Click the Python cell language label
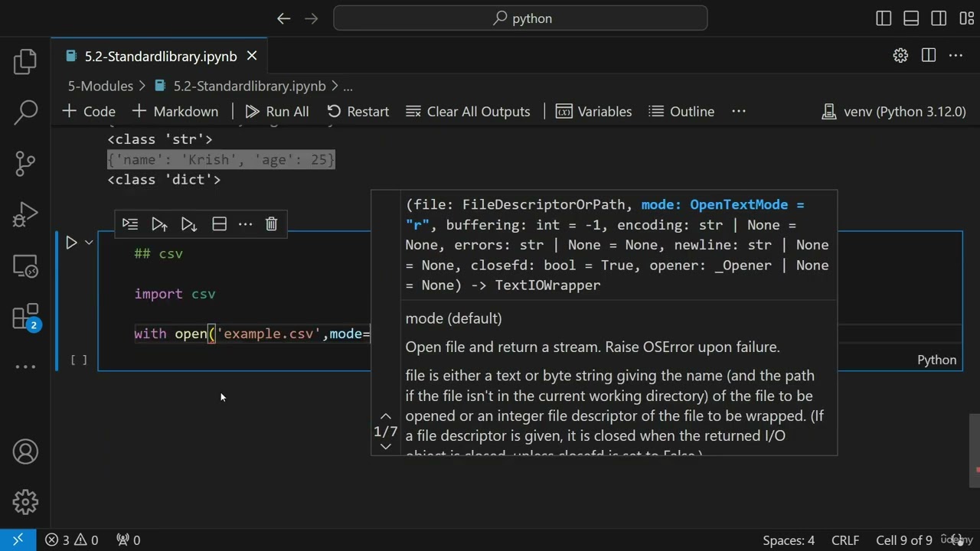Viewport: 980px width, 551px height. pos(937,360)
